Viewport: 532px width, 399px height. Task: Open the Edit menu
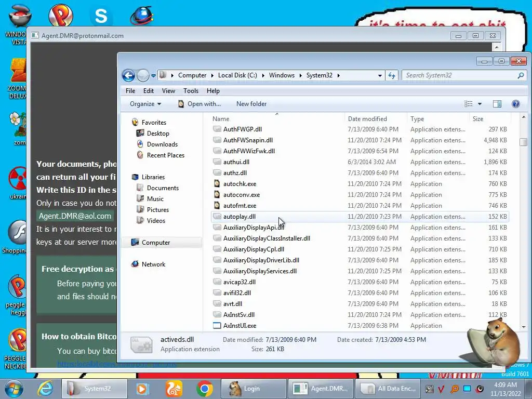pyautogui.click(x=148, y=91)
